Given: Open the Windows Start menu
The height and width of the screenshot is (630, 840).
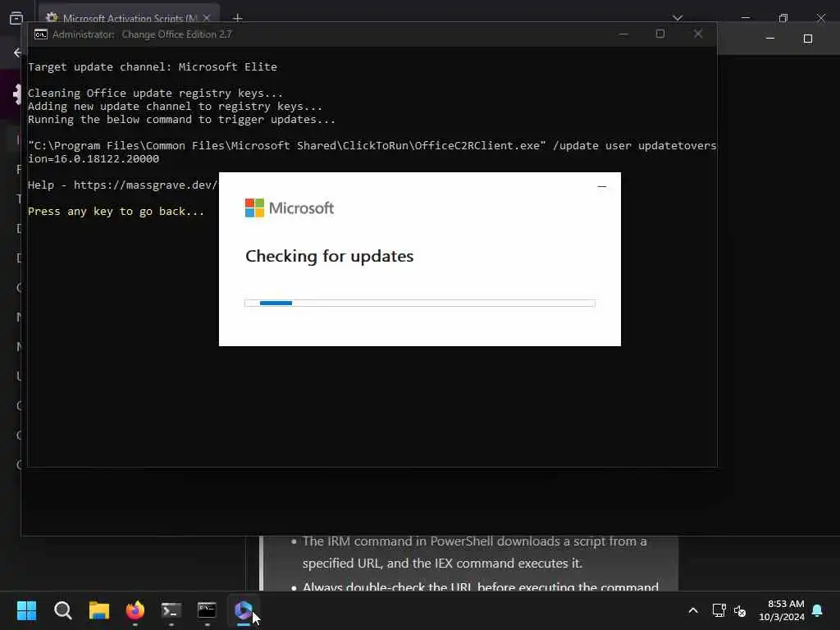Looking at the screenshot, I should (26, 610).
